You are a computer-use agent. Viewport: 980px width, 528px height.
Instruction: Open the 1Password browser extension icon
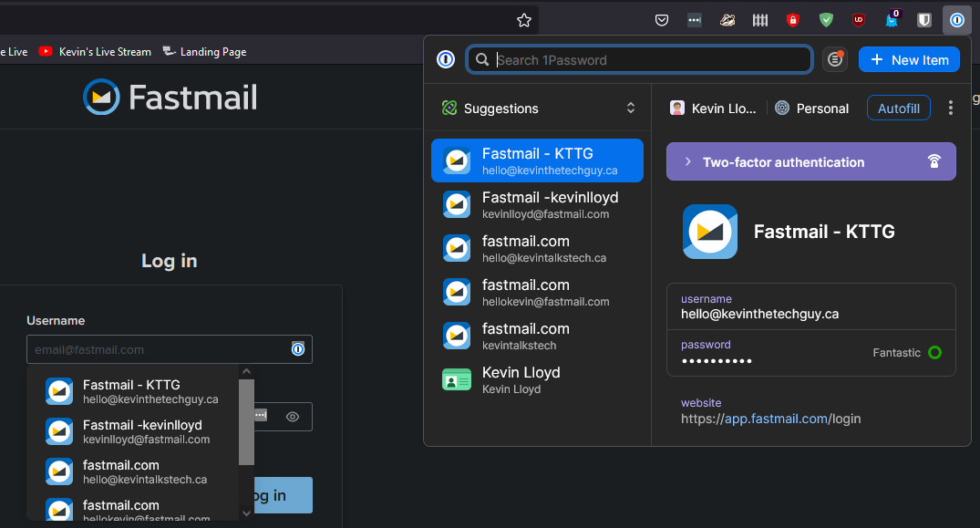pos(955,19)
